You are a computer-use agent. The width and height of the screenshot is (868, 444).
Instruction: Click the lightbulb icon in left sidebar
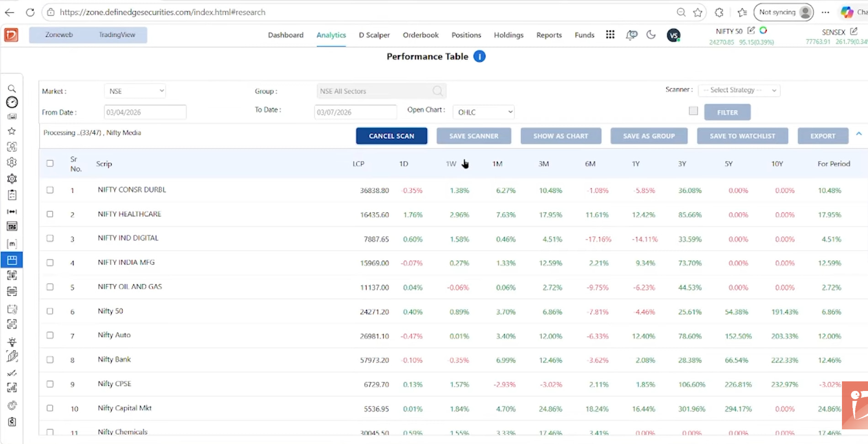pyautogui.click(x=12, y=342)
